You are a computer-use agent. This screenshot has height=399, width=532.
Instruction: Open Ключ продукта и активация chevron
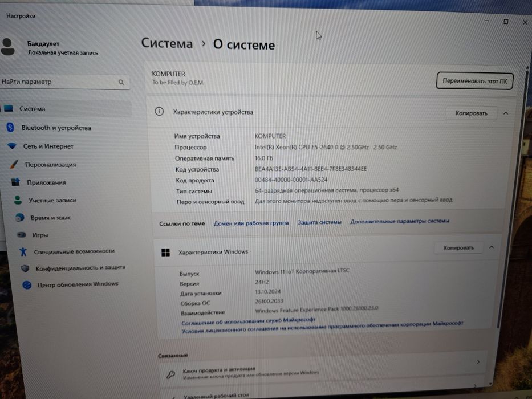point(478,362)
